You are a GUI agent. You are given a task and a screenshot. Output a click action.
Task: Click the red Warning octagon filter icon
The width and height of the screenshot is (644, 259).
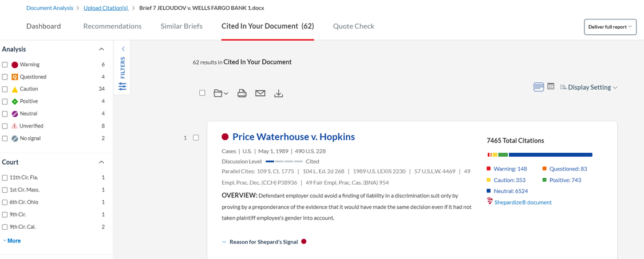click(x=15, y=65)
